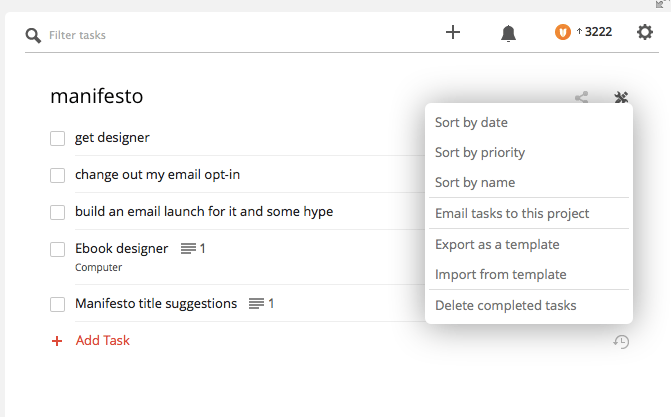
Task: Select Export as a template
Action: click(x=497, y=244)
